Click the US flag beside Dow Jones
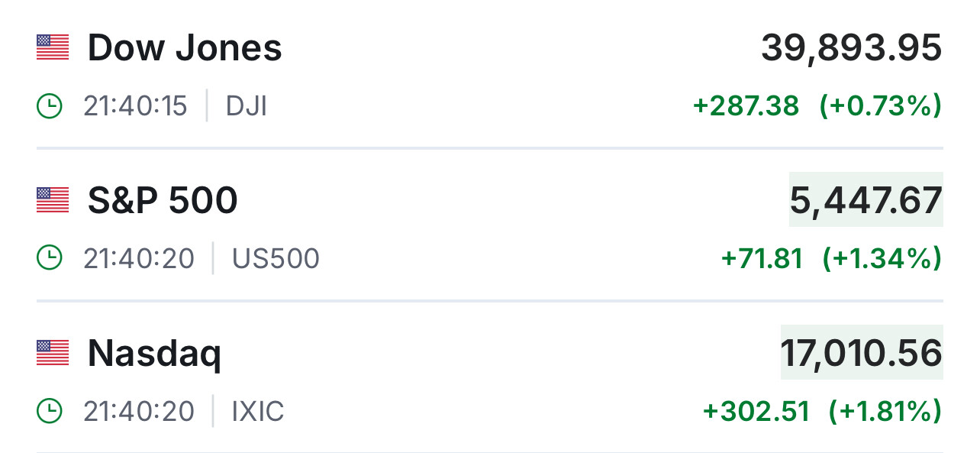980x453 pixels. 53,47
